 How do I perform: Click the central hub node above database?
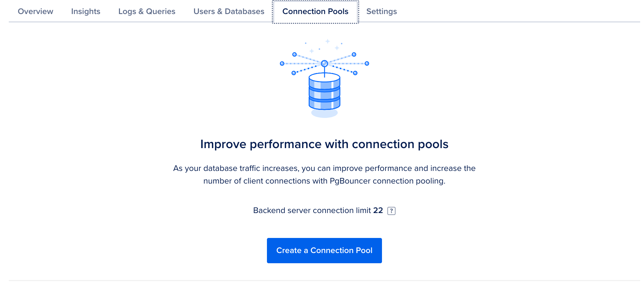pyautogui.click(x=324, y=64)
